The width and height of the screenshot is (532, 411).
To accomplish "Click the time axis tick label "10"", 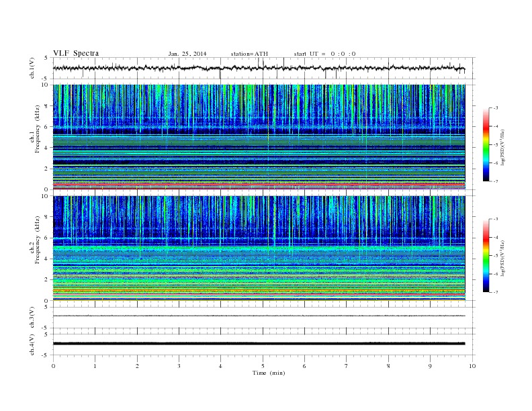I will [x=472, y=366].
